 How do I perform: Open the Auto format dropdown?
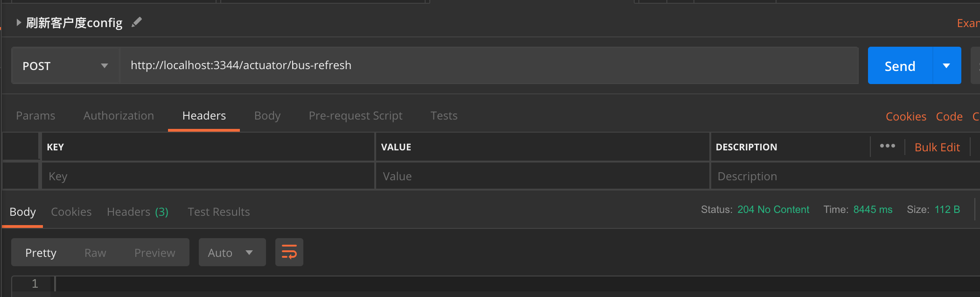click(232, 253)
